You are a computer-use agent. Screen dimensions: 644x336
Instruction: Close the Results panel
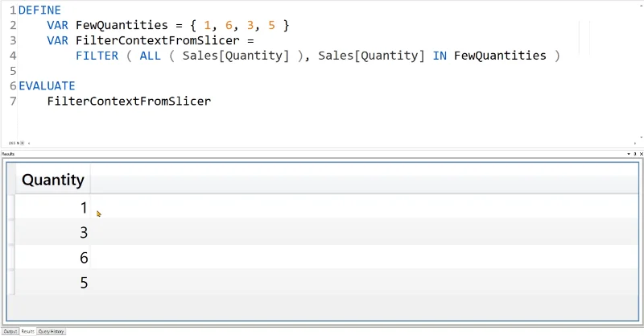click(641, 154)
